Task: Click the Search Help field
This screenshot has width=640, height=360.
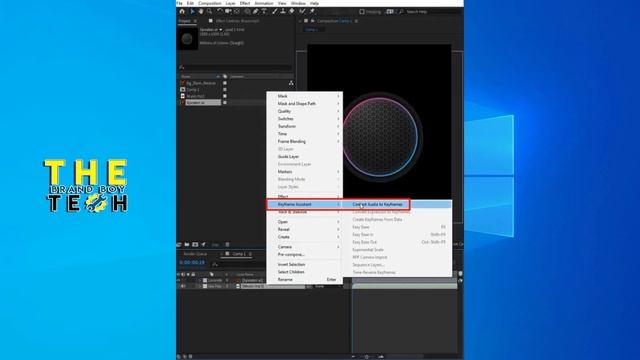Action: click(417, 12)
